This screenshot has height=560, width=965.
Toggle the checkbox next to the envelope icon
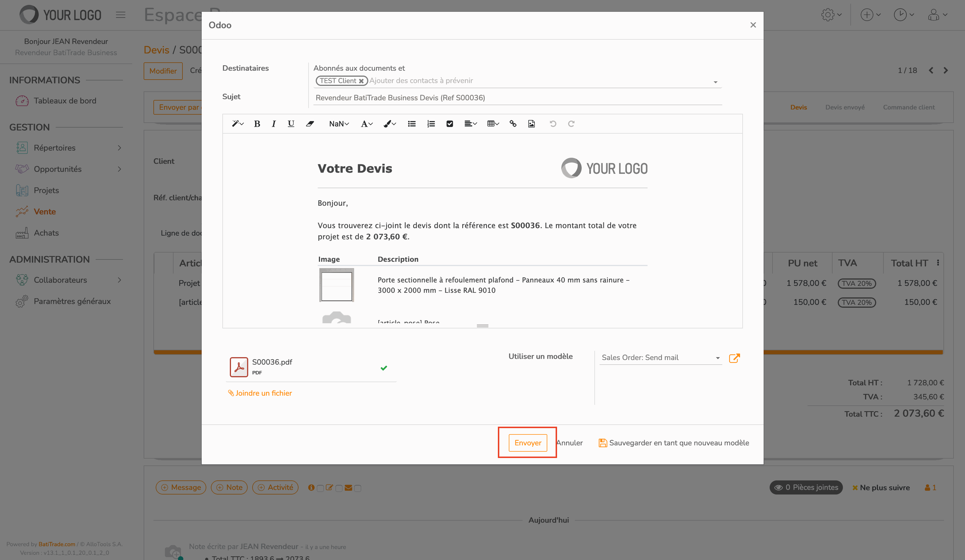click(358, 488)
